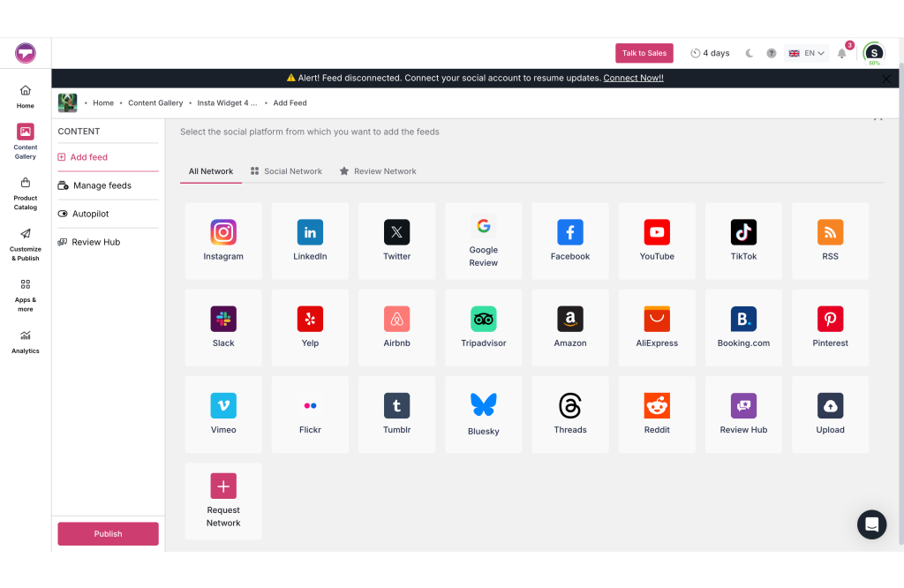Open Content Gallery in left navigation
Image resolution: width=904 pixels, height=588 pixels.
pyautogui.click(x=26, y=141)
